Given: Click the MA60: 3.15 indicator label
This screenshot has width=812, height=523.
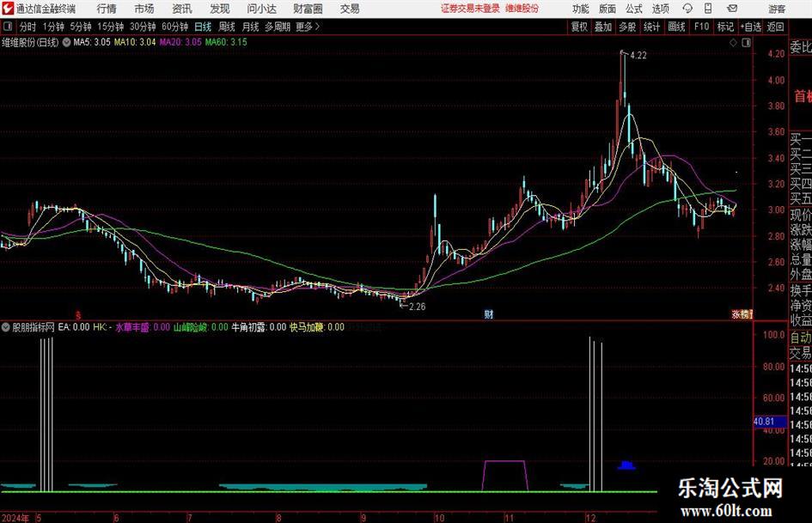Looking at the screenshot, I should coord(226,42).
